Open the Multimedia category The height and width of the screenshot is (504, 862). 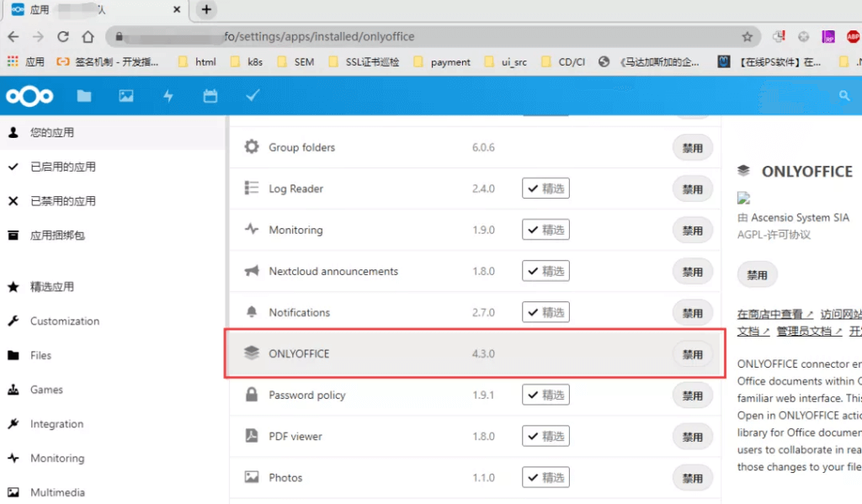click(113, 492)
